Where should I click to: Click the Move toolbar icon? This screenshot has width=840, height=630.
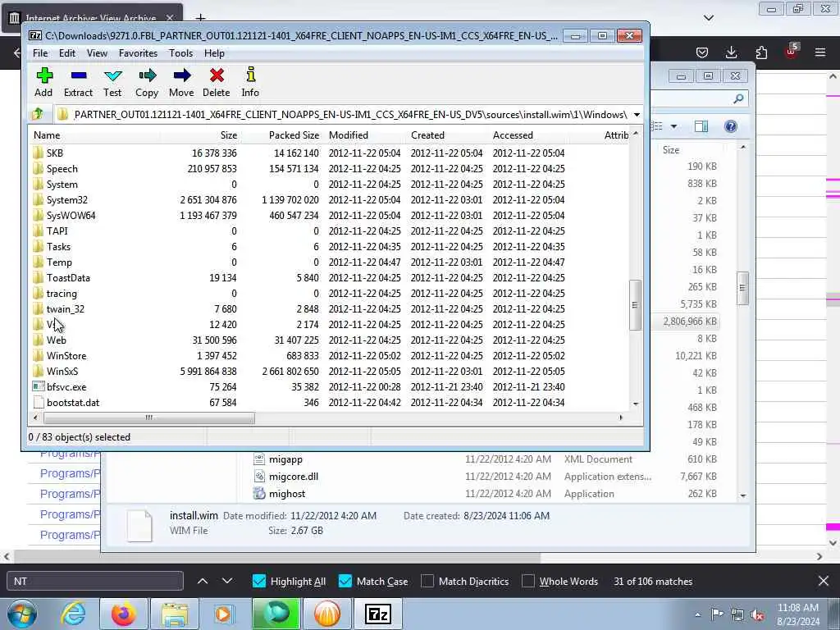click(181, 82)
